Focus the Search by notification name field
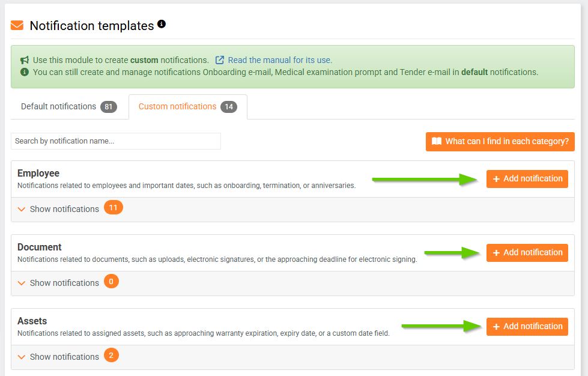588x376 pixels. (116, 141)
